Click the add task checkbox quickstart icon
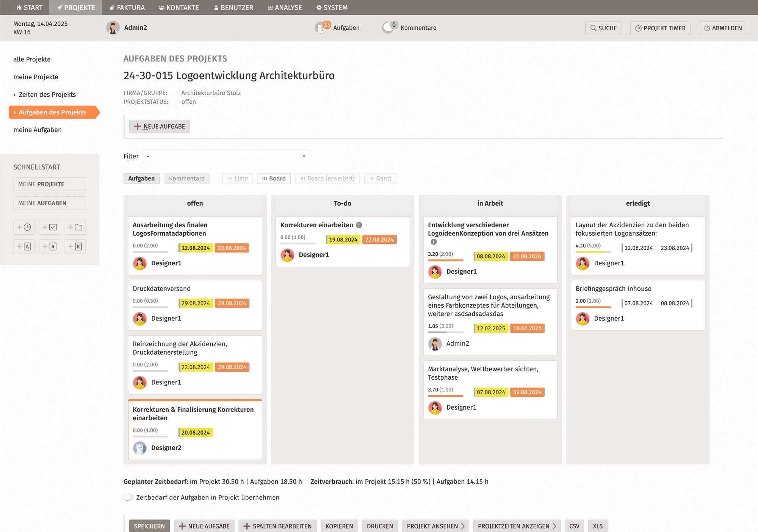 coord(50,227)
